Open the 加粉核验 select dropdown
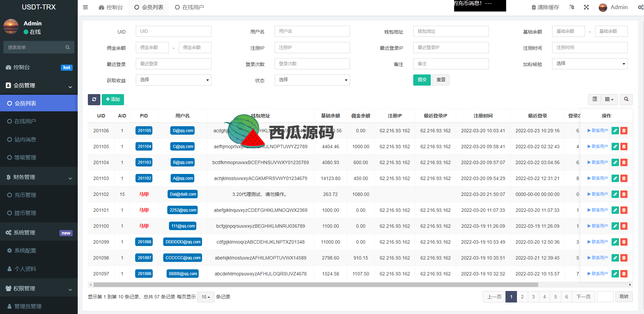Viewport: 644px width, 314px height. 590,64
